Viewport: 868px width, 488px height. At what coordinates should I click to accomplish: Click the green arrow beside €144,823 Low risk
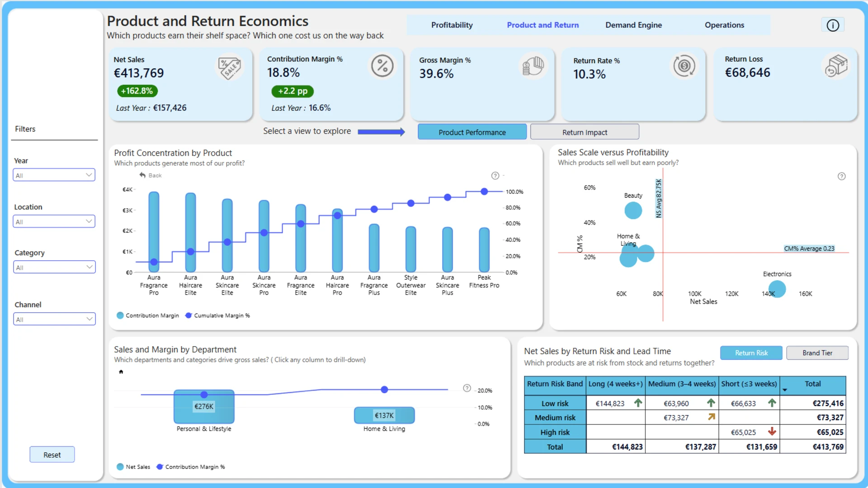638,403
